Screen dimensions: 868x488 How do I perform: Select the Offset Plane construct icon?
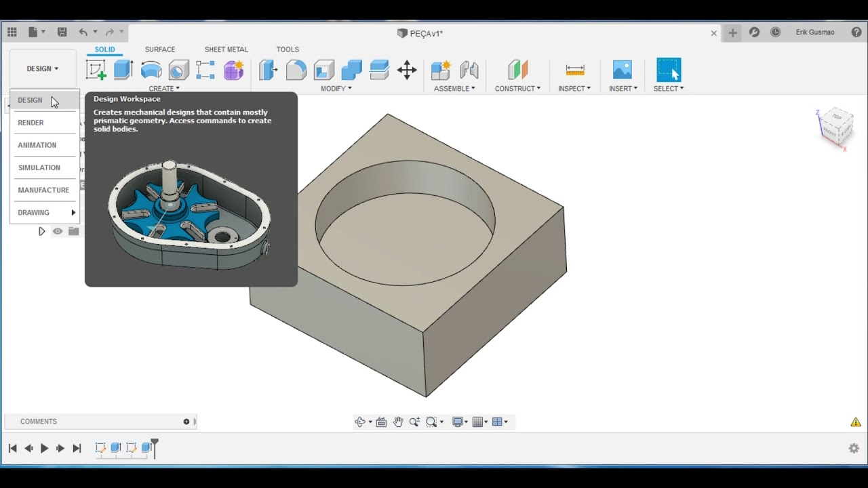pyautogui.click(x=517, y=70)
